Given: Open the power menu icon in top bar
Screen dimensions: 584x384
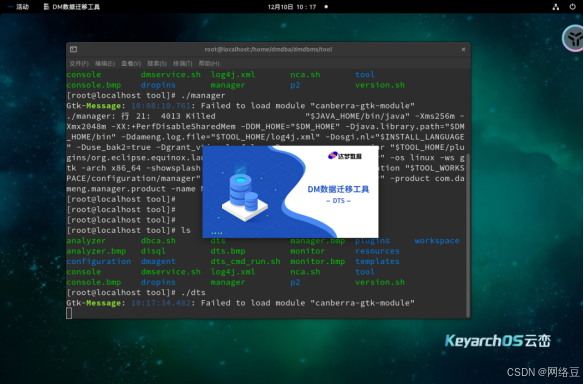Looking at the screenshot, I should pos(572,7).
